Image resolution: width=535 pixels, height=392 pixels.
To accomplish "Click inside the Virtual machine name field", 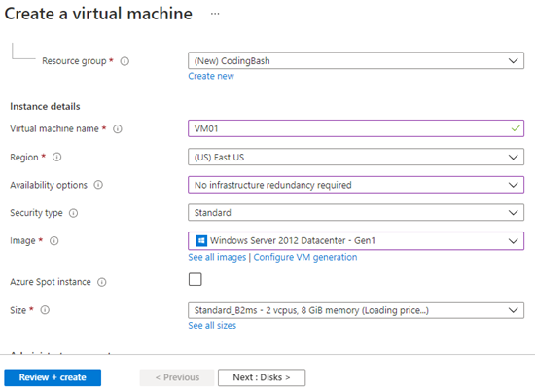I will (356, 128).
